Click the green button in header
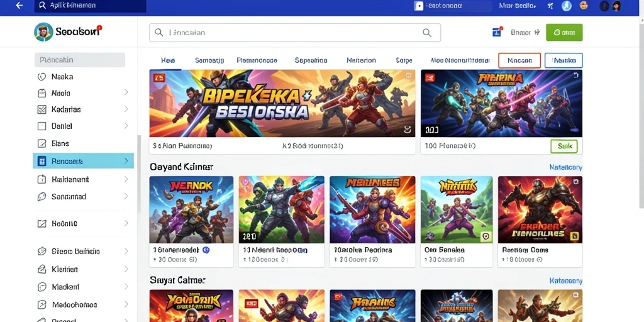Viewport: 644px width, 322px height. [x=564, y=33]
